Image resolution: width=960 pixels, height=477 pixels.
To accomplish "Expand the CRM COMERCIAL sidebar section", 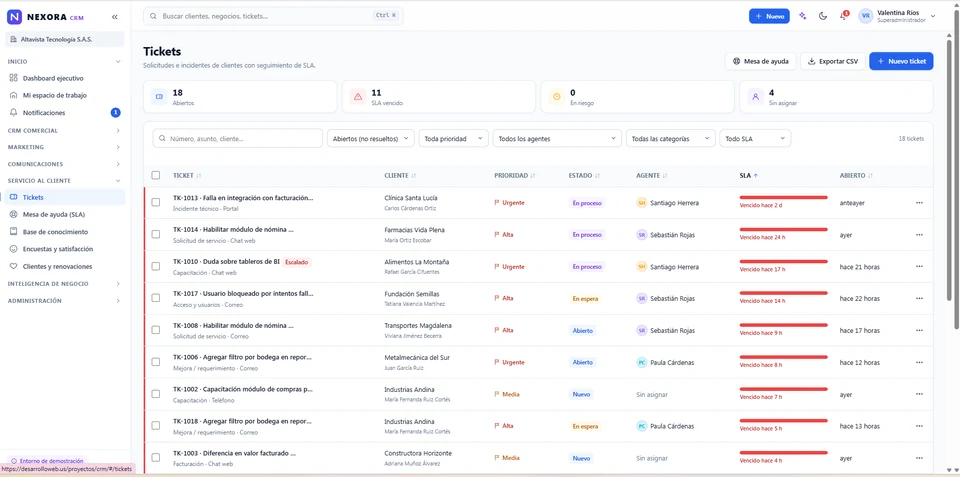I will click(65, 130).
